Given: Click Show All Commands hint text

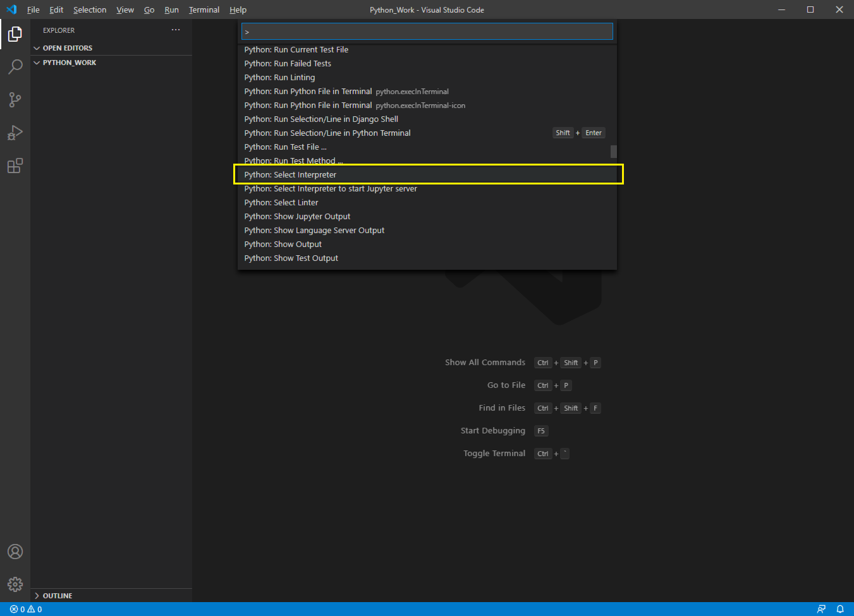Looking at the screenshot, I should coord(485,362).
